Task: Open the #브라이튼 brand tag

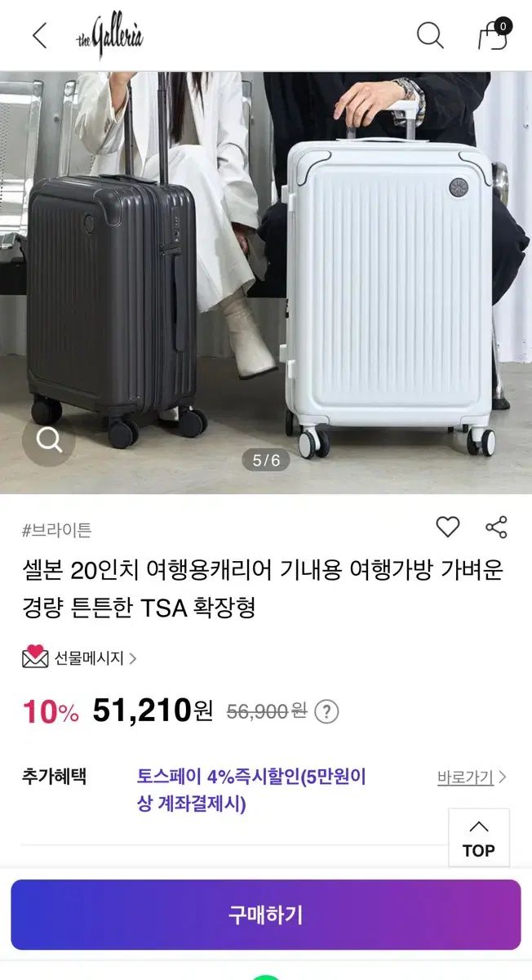Action: [x=57, y=530]
